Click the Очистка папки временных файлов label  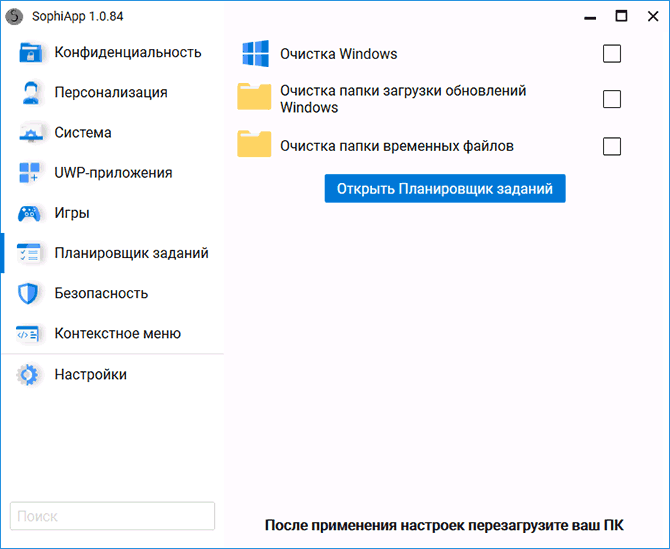(397, 146)
